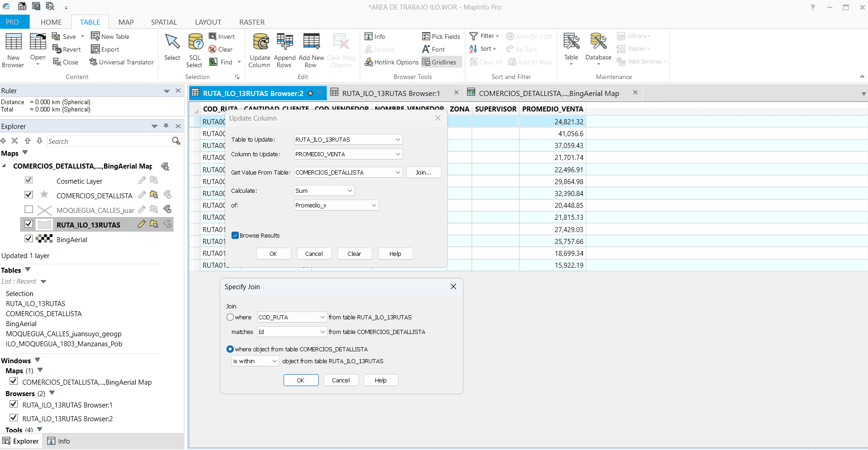Select the 'where' column join radio button
This screenshot has height=450, width=868.
click(230, 317)
